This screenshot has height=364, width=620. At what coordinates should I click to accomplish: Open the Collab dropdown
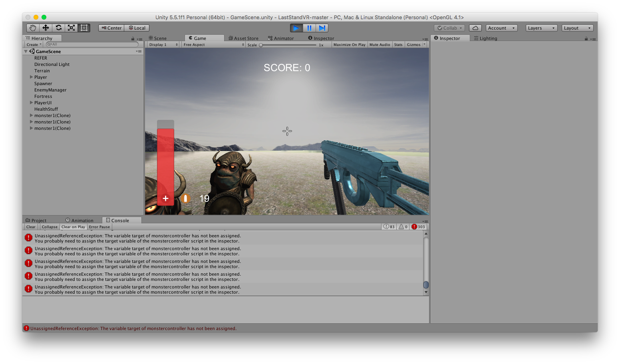[449, 28]
